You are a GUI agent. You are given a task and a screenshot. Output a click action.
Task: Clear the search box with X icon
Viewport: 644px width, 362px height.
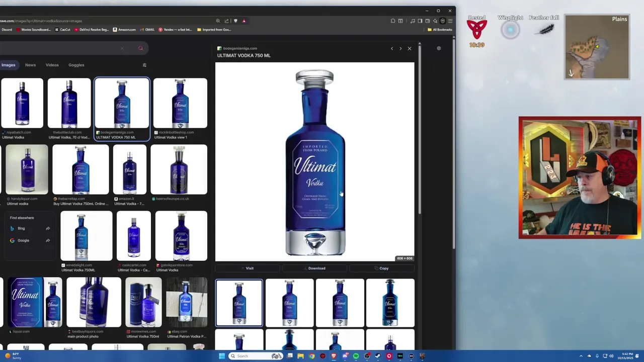[122, 48]
